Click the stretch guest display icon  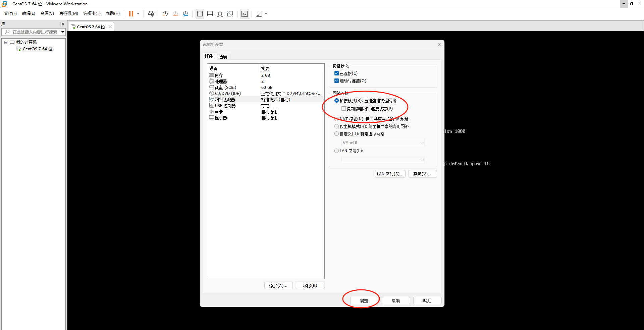(259, 14)
